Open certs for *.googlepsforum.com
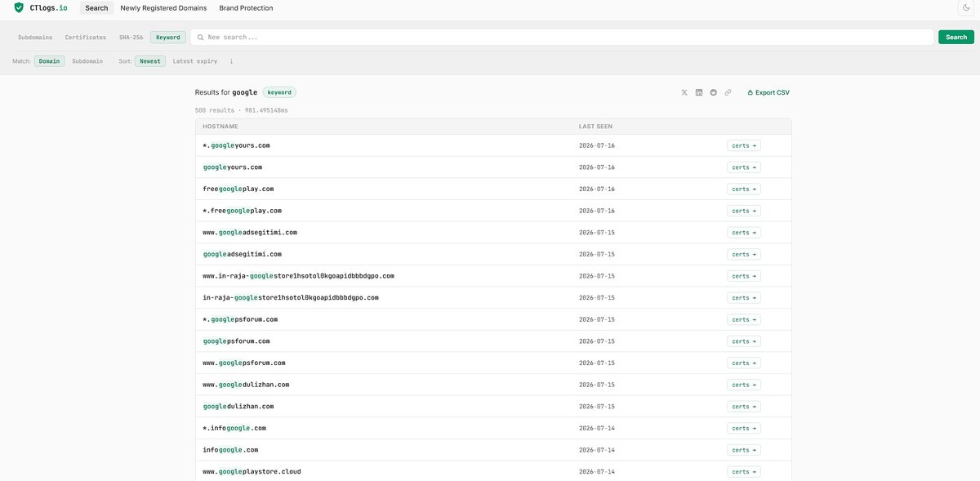980x481 pixels. [744, 319]
